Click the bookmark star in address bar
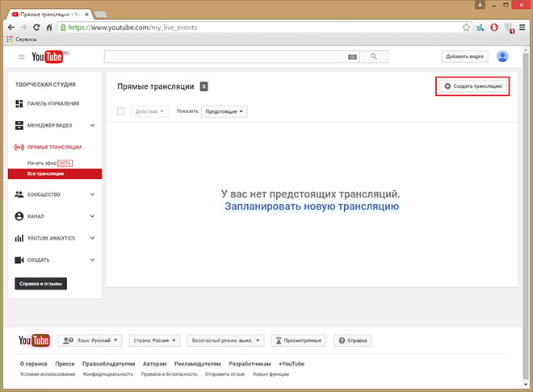Image resolution: width=533 pixels, height=392 pixels. pyautogui.click(x=466, y=27)
